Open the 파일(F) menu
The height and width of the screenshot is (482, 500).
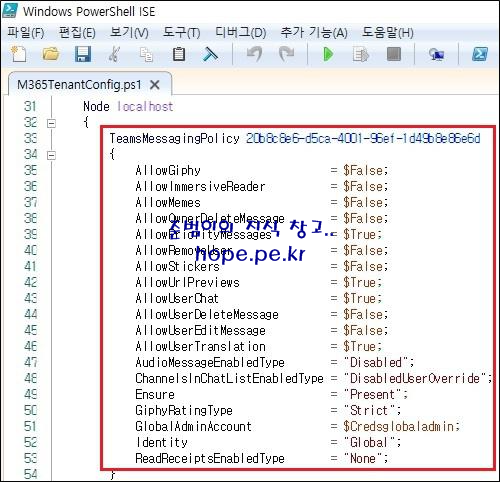(x=26, y=32)
